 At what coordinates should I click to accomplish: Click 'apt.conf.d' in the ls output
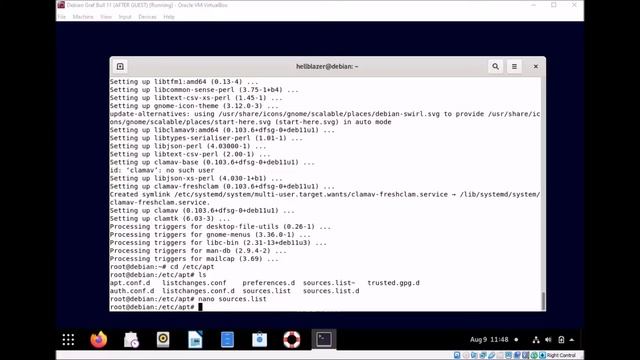point(130,283)
